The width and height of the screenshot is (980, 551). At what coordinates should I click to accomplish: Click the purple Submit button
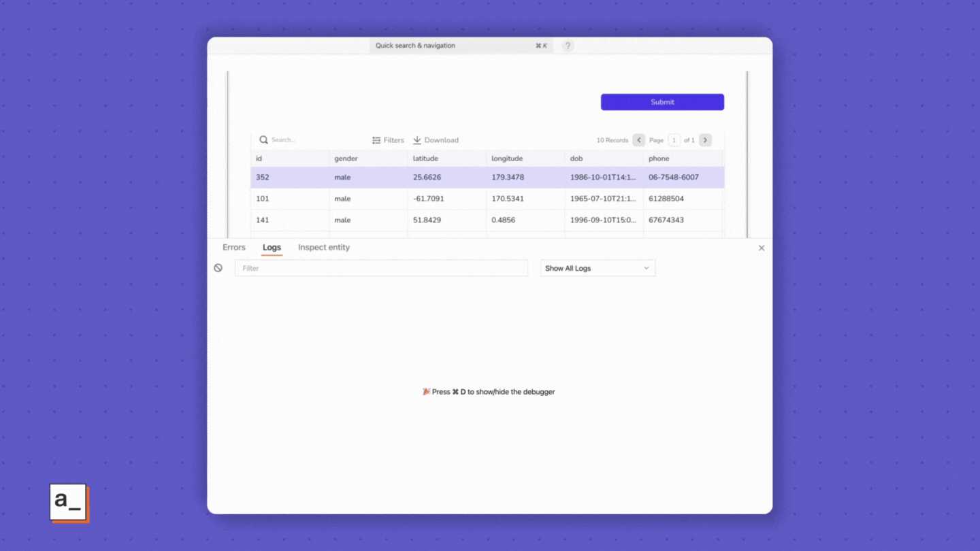[x=662, y=102]
